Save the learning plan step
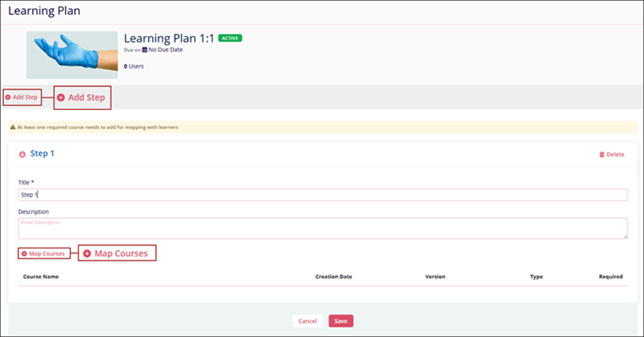644x337 pixels. (x=341, y=320)
